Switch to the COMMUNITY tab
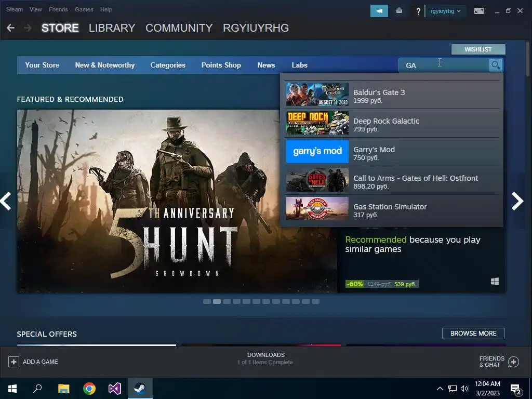 click(179, 28)
